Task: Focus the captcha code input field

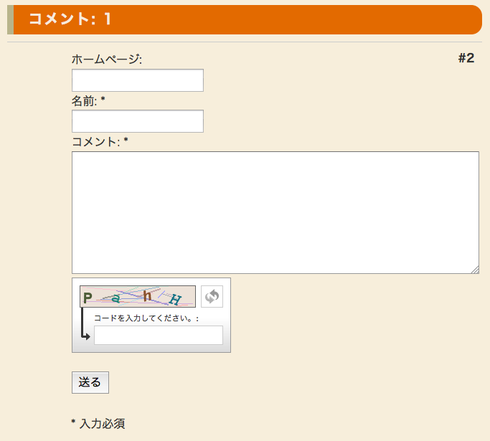Action: tap(158, 335)
